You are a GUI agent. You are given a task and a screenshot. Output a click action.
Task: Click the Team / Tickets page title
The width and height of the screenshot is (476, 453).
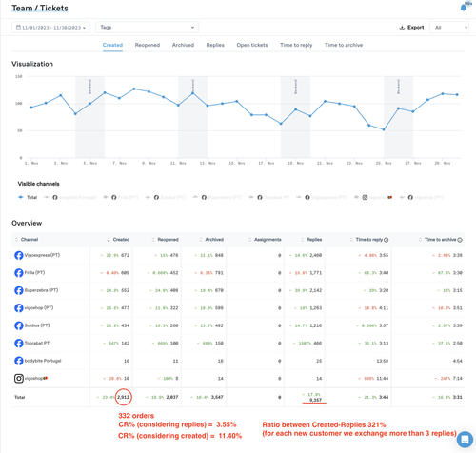coord(40,9)
